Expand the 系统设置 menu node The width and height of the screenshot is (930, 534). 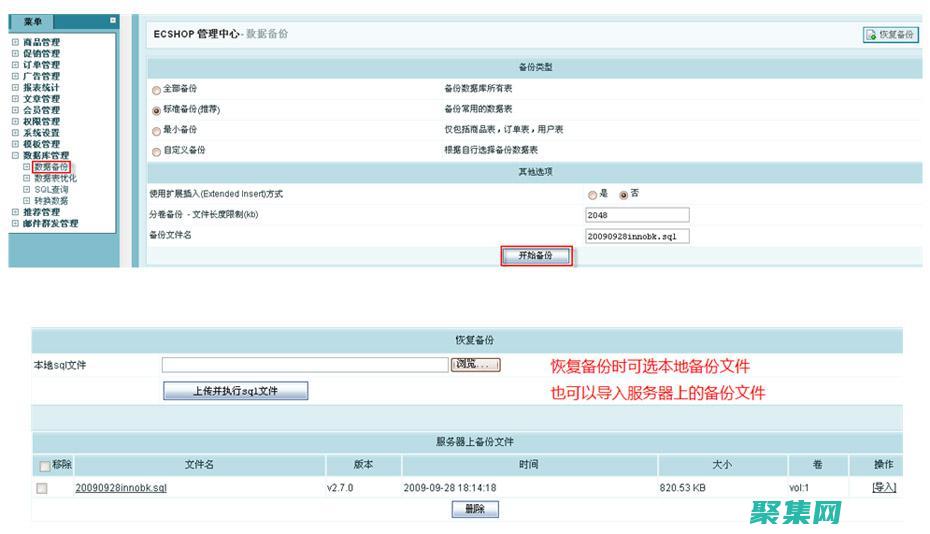click(15, 132)
